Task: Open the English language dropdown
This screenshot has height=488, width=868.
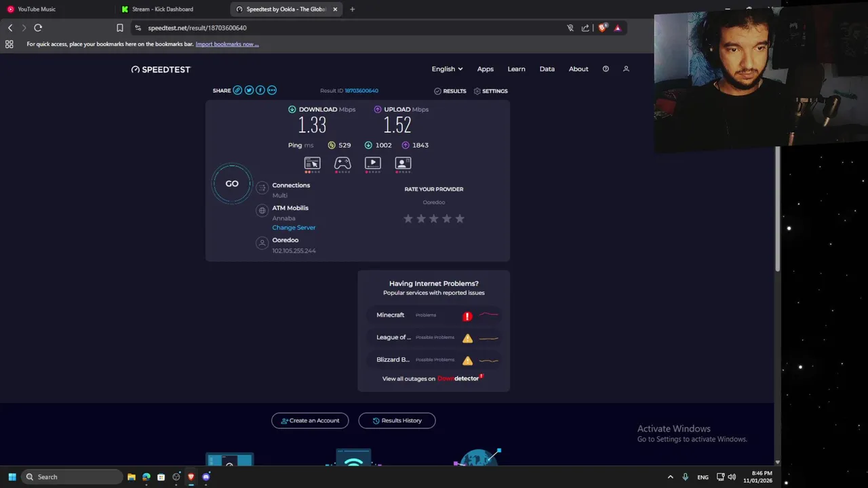Action: pyautogui.click(x=447, y=69)
